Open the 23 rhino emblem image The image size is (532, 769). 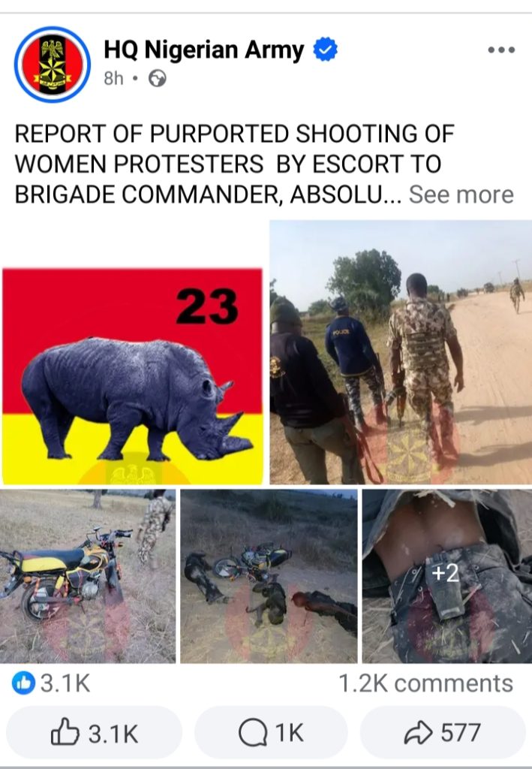point(133,376)
